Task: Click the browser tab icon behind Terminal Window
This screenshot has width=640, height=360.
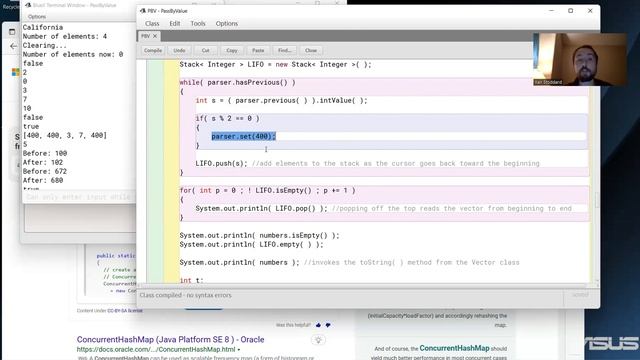Action: [12, 32]
